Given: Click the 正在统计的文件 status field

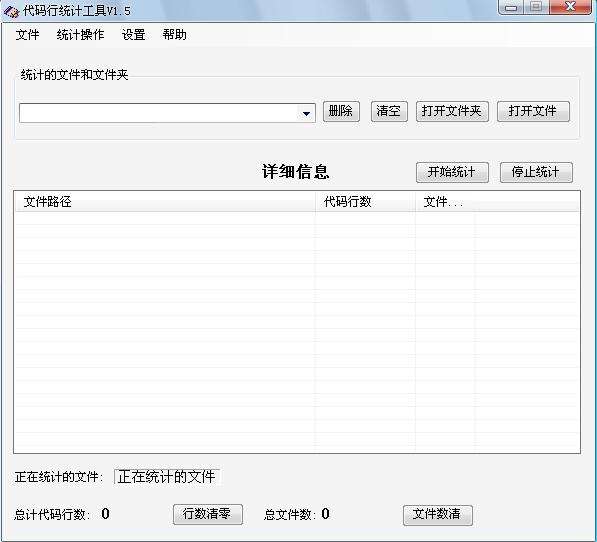Looking at the screenshot, I should coord(167,477).
